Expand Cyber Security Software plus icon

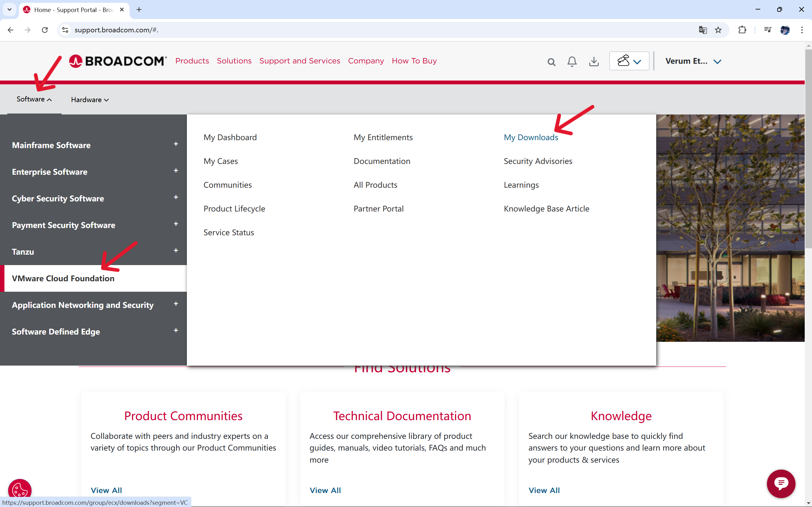[176, 198]
